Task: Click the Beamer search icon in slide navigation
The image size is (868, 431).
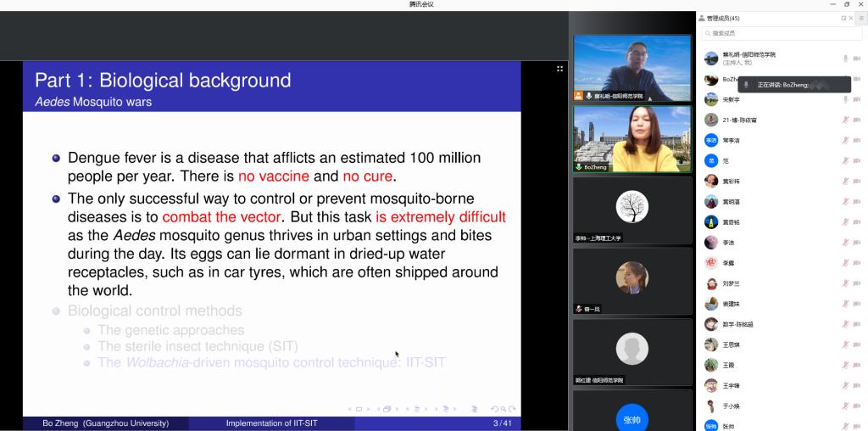Action: coord(503,409)
